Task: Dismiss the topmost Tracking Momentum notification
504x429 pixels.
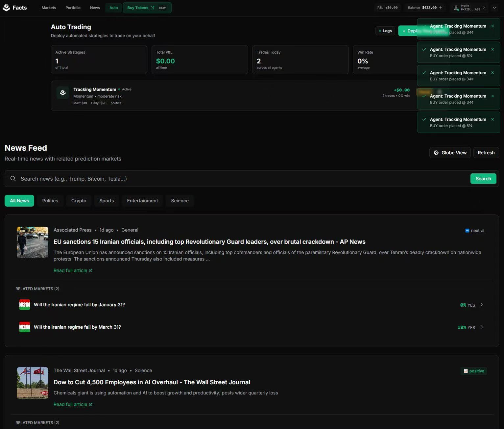Action: tap(492, 26)
